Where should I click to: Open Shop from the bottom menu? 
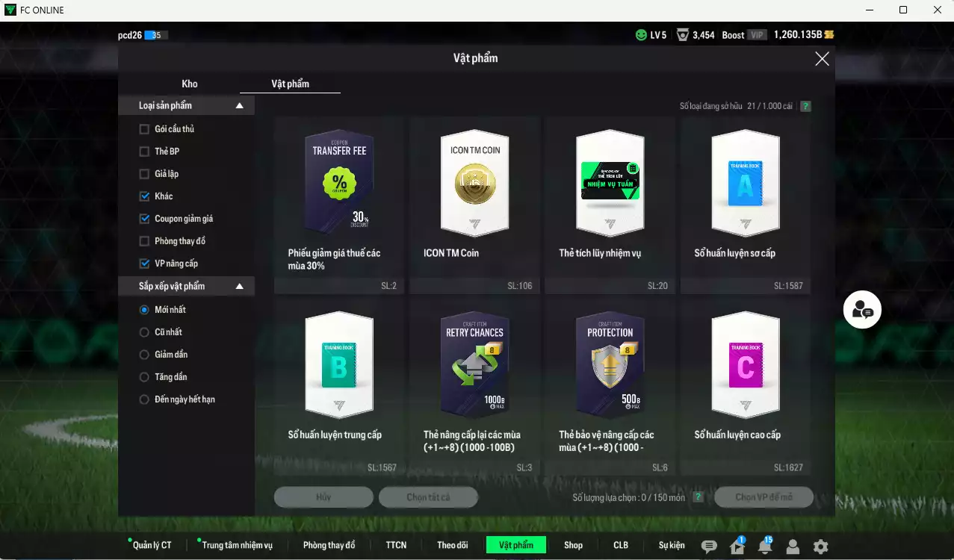[x=573, y=545]
